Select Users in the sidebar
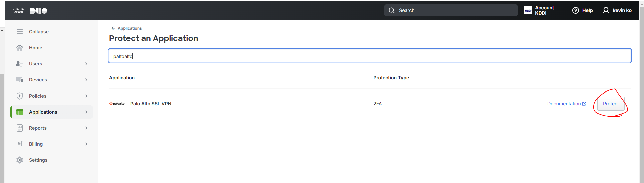The width and height of the screenshot is (644, 183). 52,64
